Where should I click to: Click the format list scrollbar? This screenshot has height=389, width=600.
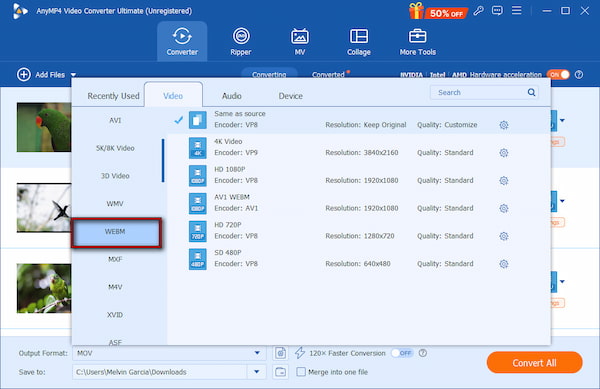pyautogui.click(x=163, y=160)
